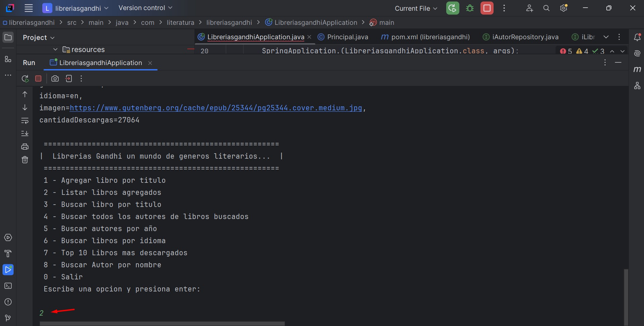Close LibreriasgandhiApplication run tab

point(150,63)
